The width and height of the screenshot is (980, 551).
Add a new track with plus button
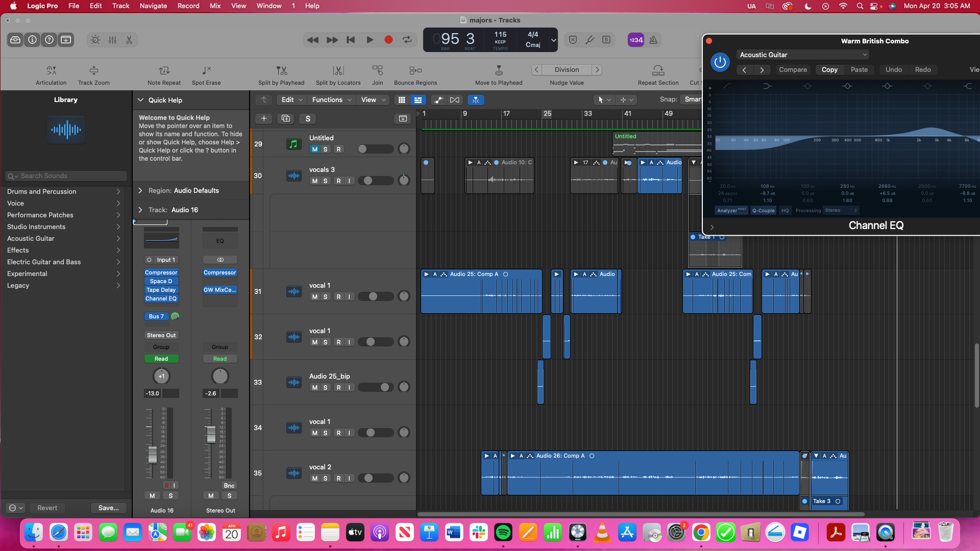264,119
